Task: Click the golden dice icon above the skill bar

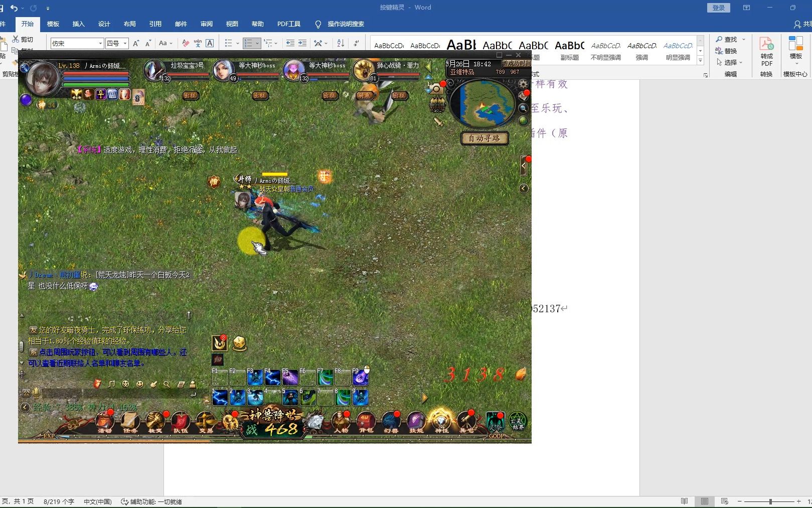Action: coord(239,343)
